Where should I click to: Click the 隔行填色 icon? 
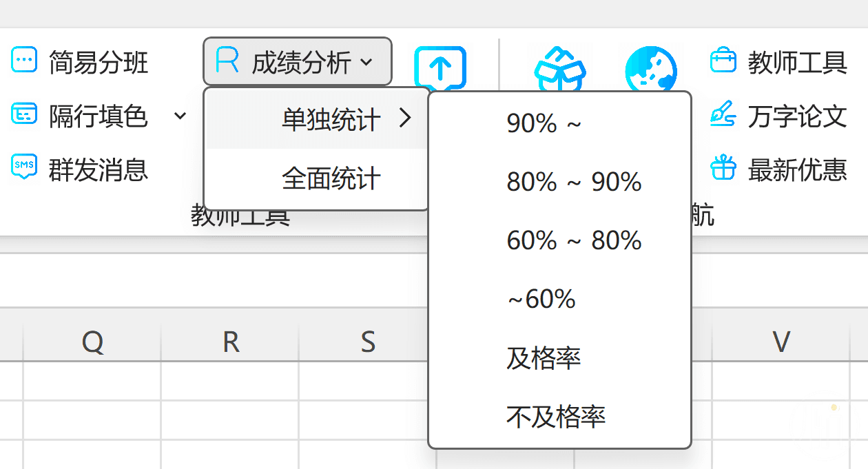(24, 114)
